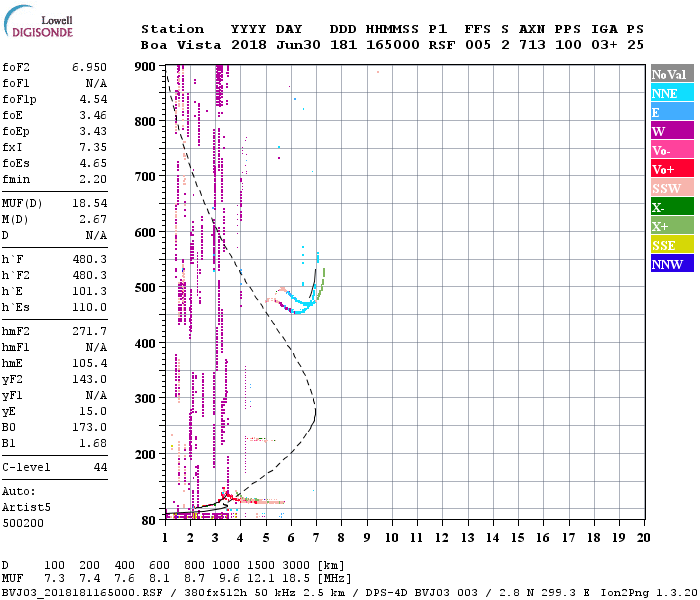Click the hmF2 value 271.7
The height and width of the screenshot is (600, 700).
tap(89, 331)
